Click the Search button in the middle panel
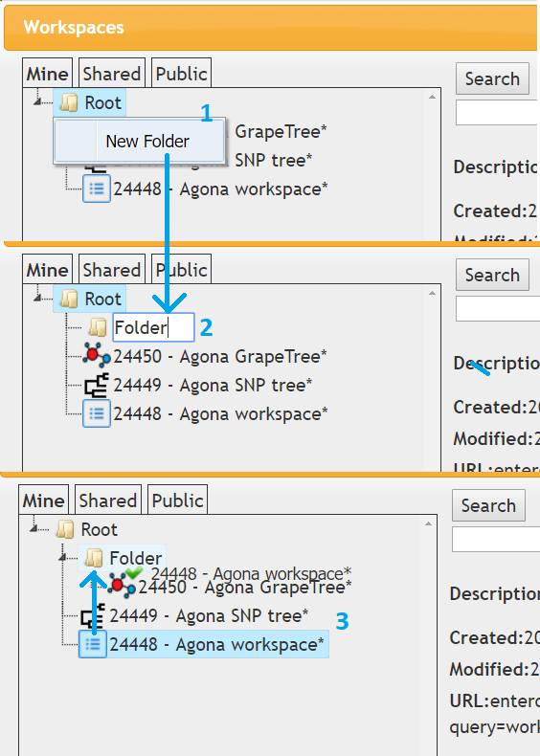This screenshot has height=756, width=540. [492, 275]
